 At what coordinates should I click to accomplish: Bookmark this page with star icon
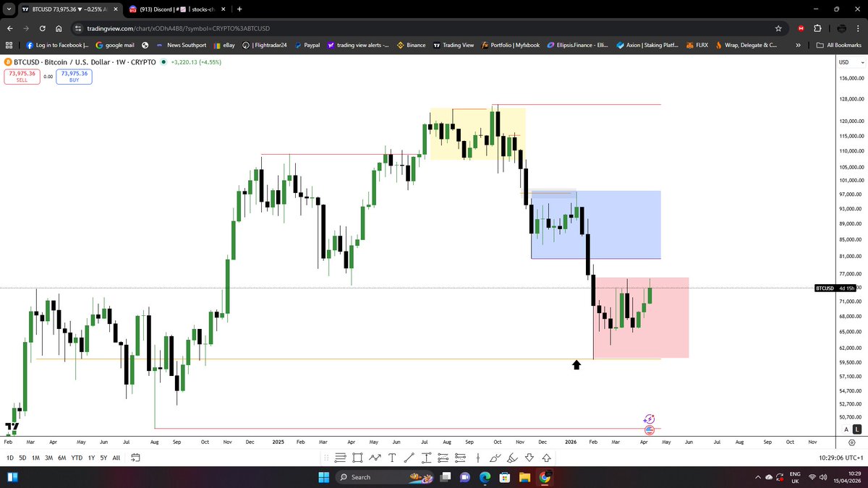(x=778, y=28)
